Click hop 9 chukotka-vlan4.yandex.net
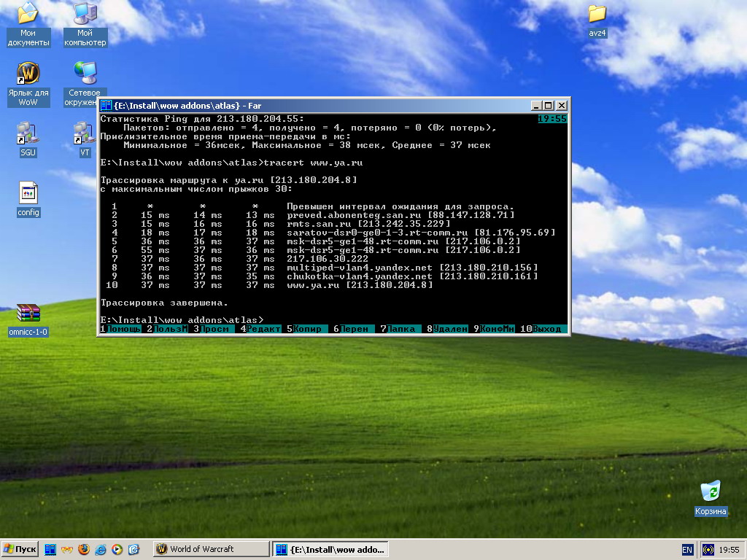The width and height of the screenshot is (747, 560). click(x=413, y=276)
